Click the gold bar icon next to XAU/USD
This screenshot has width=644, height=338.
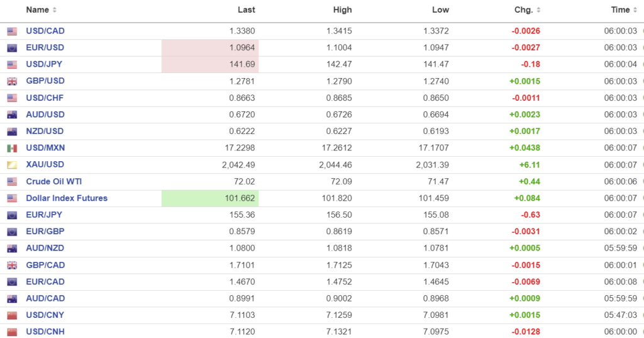[x=12, y=165]
